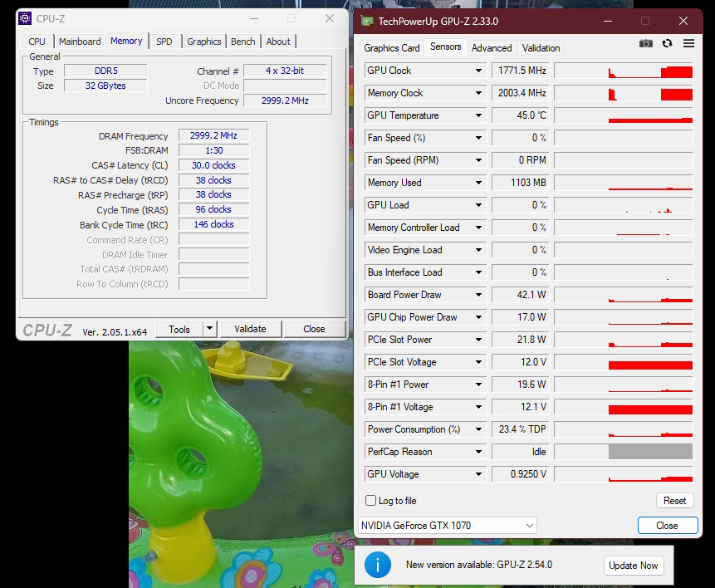This screenshot has height=588, width=715.
Task: Open the GPU Clock sensor dropdown
Action: coord(478,71)
